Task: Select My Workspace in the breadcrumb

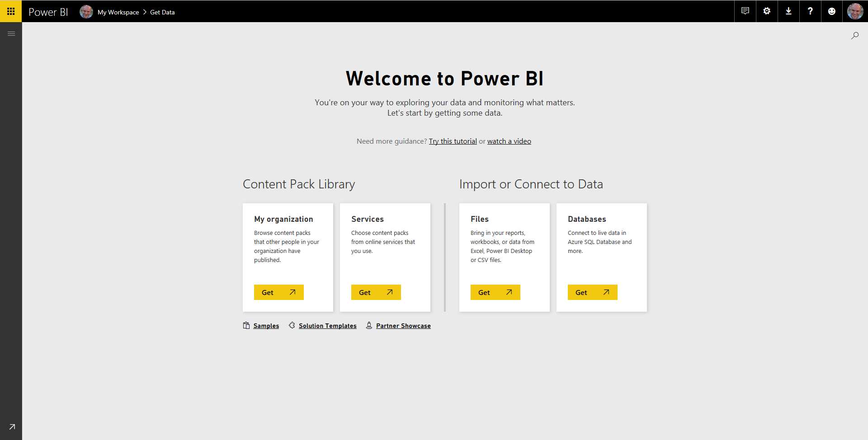Action: point(118,12)
